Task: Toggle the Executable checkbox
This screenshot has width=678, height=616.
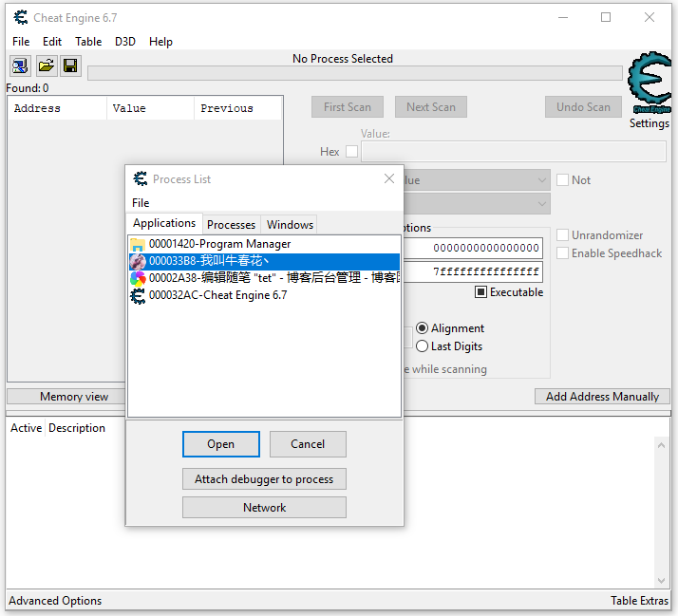Action: [480, 292]
